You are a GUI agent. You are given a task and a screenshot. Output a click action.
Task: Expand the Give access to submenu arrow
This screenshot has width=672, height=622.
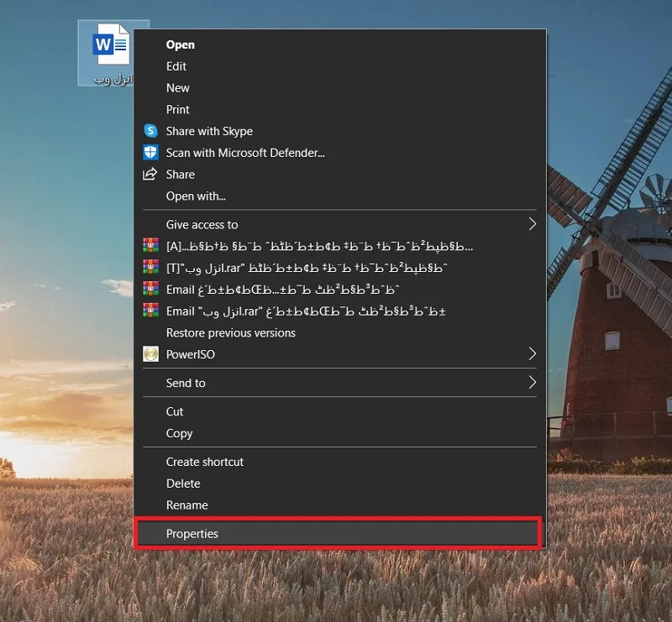(x=532, y=224)
